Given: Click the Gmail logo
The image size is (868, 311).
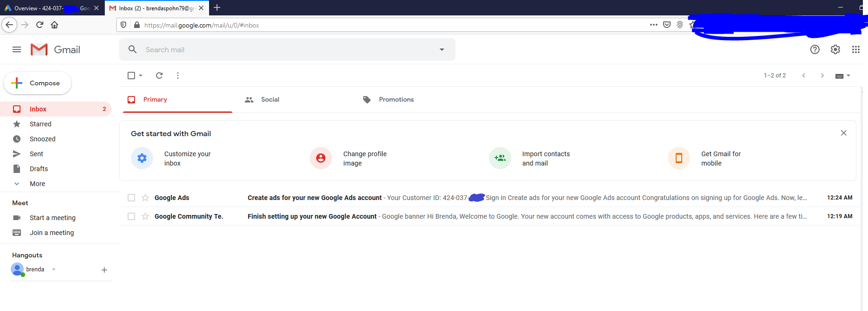Looking at the screenshot, I should coord(55,49).
